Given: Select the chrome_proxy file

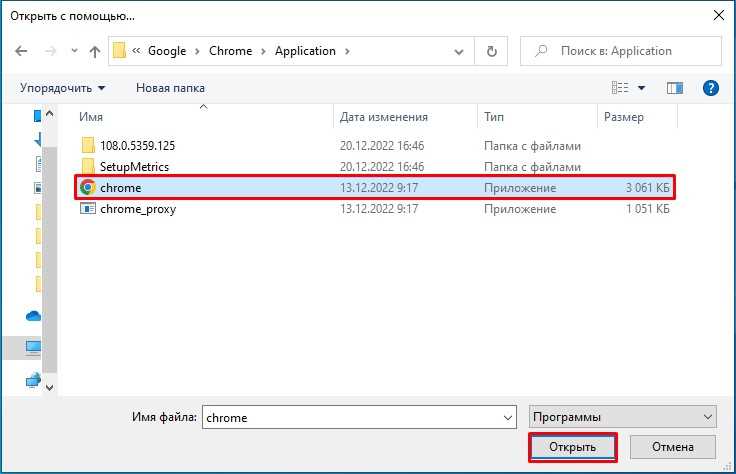Looking at the screenshot, I should pos(376,209).
